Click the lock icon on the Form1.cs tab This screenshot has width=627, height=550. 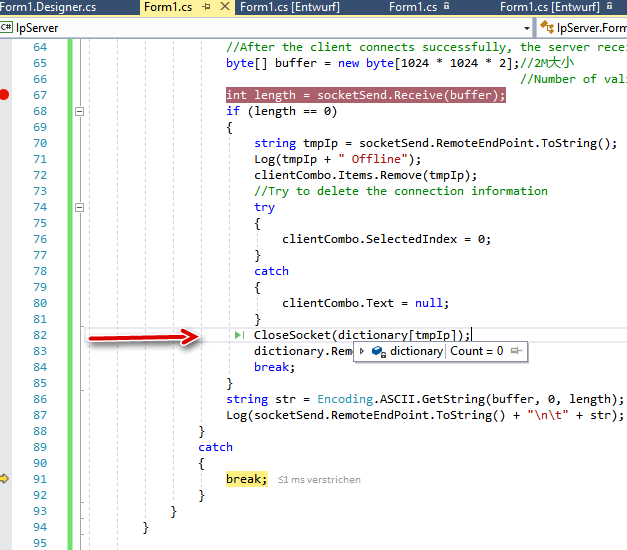click(447, 6)
